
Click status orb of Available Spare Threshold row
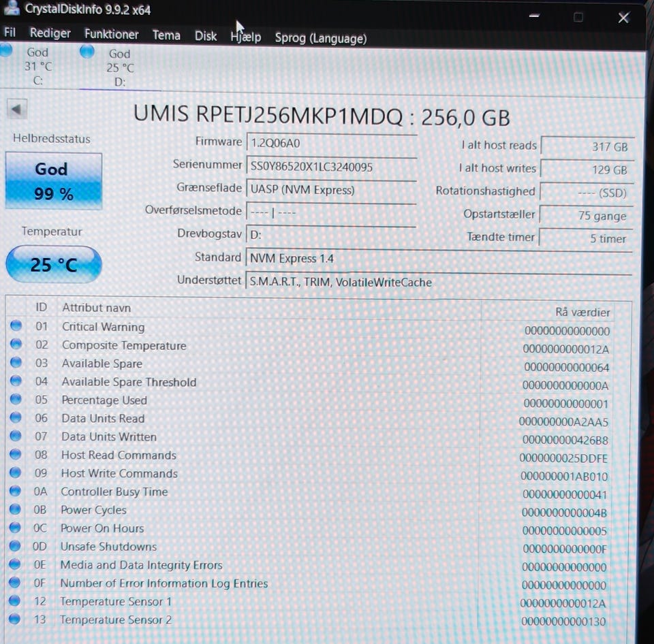pyautogui.click(x=16, y=381)
